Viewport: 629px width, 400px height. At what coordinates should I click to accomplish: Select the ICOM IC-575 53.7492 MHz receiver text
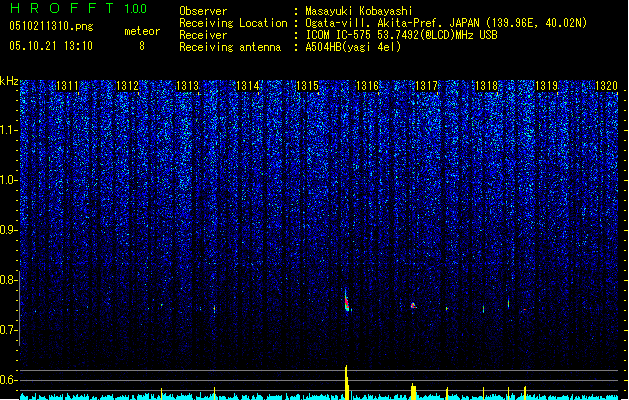click(402, 35)
